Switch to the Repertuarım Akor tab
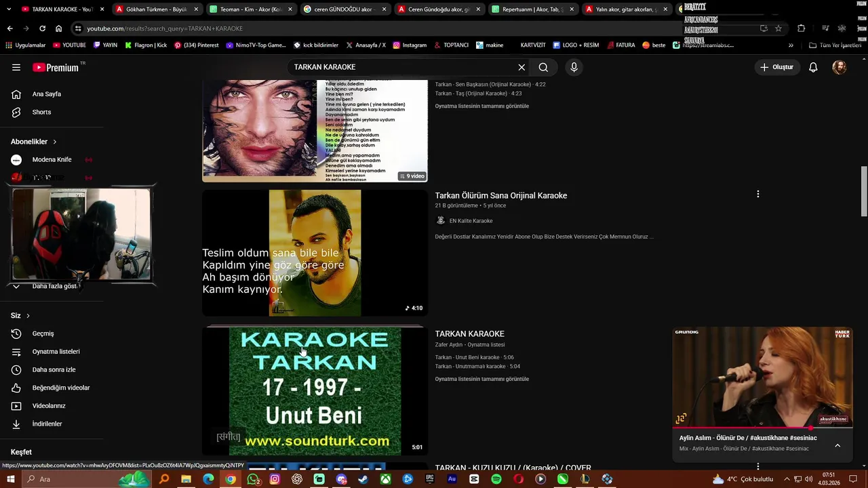The height and width of the screenshot is (488, 868). tap(532, 9)
